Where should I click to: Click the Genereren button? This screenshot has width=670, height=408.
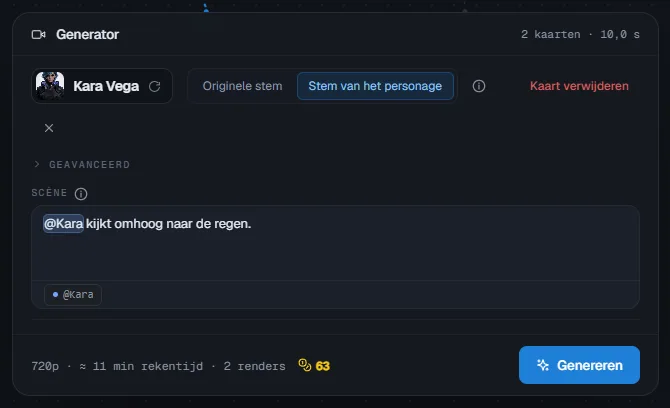point(579,365)
